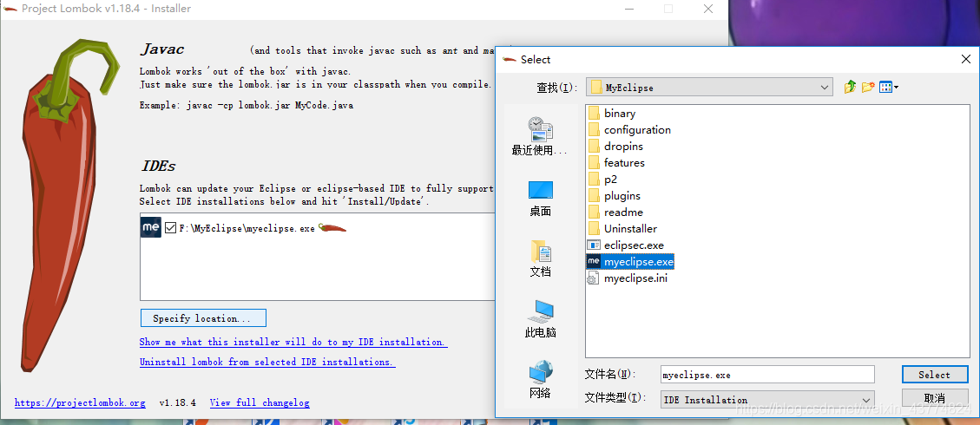Go to Desktop shortcut in sidebar
980x425 pixels.
[x=540, y=199]
